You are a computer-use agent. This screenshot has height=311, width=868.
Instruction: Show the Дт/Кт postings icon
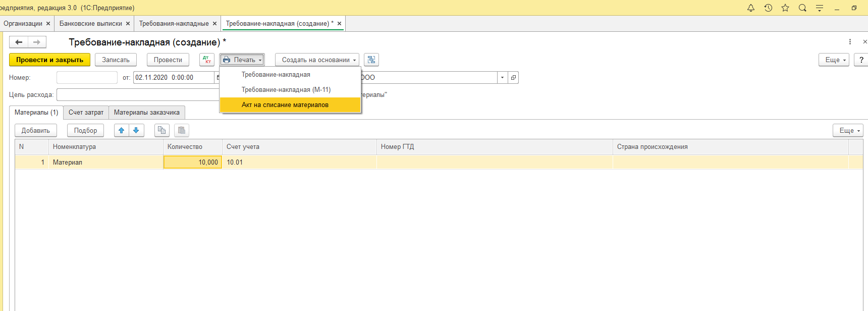click(x=207, y=60)
